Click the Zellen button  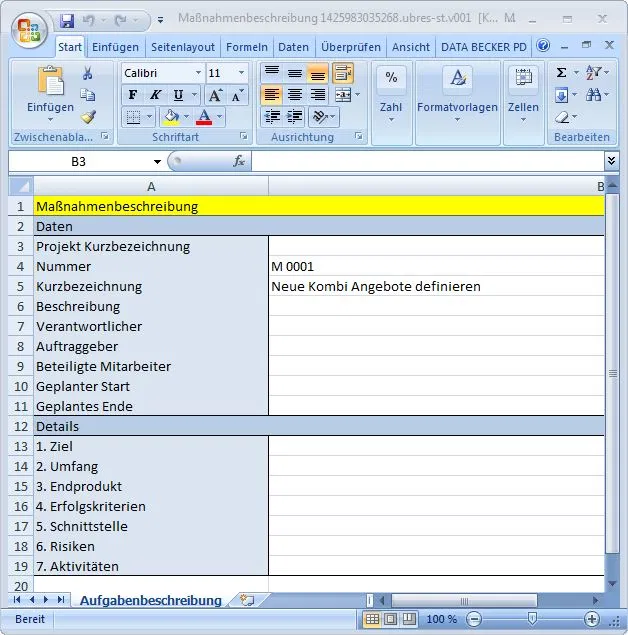(x=522, y=92)
